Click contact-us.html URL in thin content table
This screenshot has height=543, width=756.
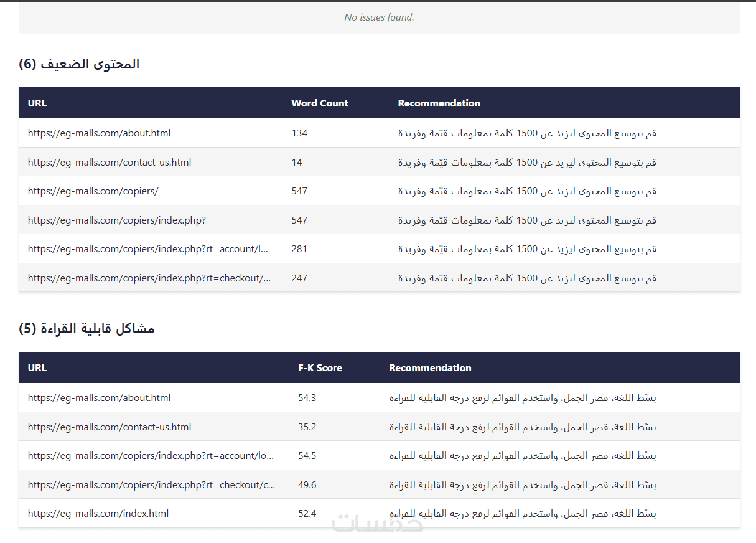tap(110, 163)
